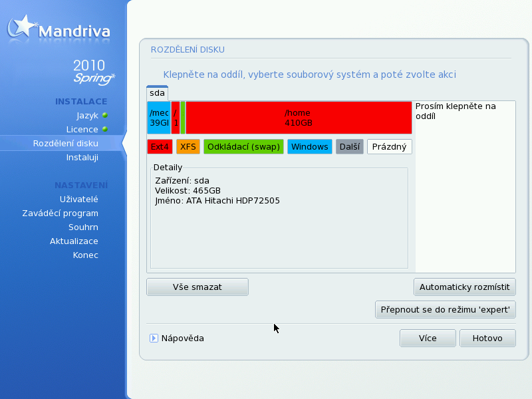Click the Mandriva star logo

[x=22, y=27]
